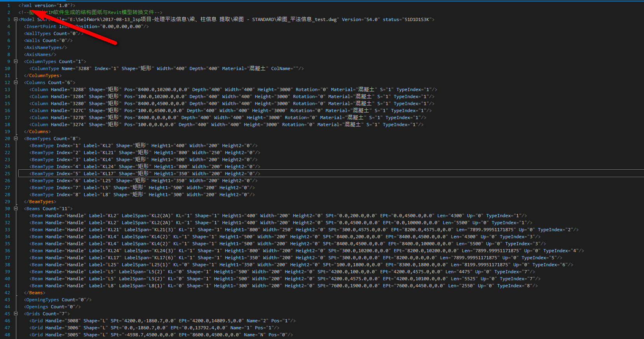Click the closing ColumnTypes tag
Screen dimensions: 644x339
point(43,76)
